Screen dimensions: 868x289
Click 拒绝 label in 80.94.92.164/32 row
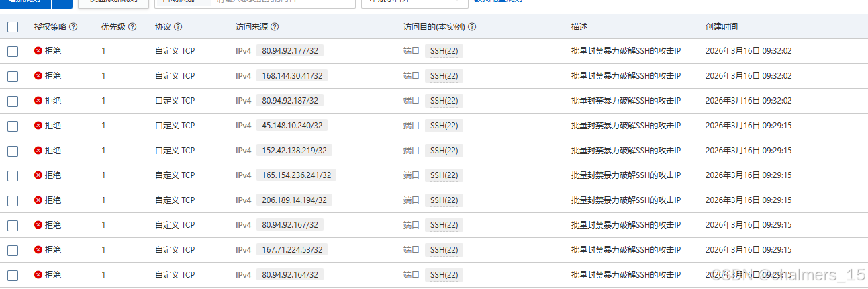click(x=53, y=275)
